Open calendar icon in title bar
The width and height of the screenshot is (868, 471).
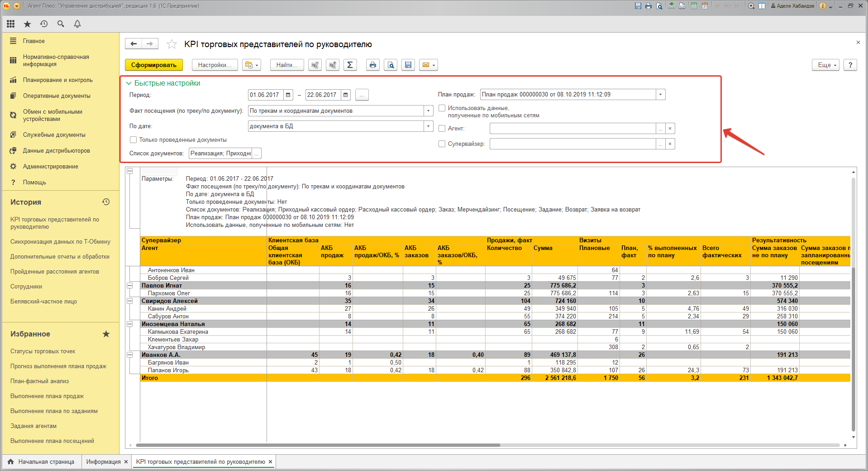705,6
